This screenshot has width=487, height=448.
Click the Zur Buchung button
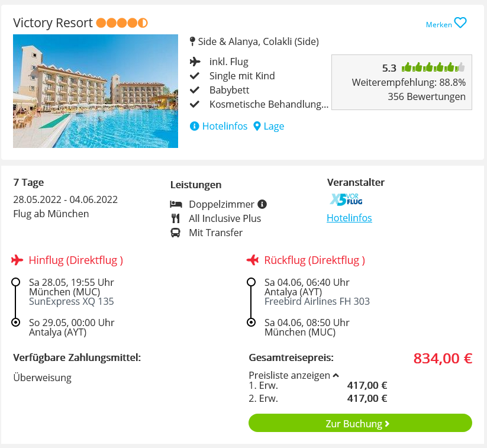(x=360, y=423)
